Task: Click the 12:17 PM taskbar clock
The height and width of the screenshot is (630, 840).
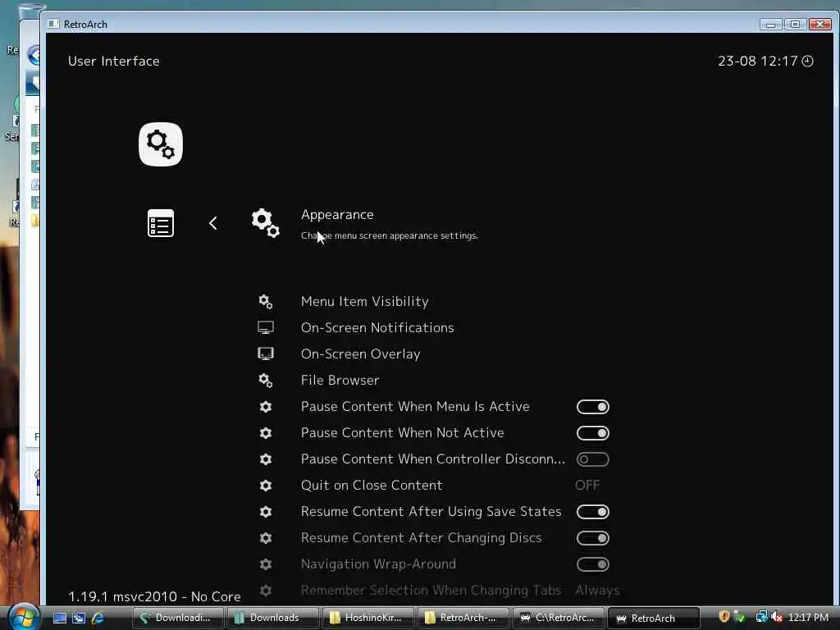Action: 808,618
